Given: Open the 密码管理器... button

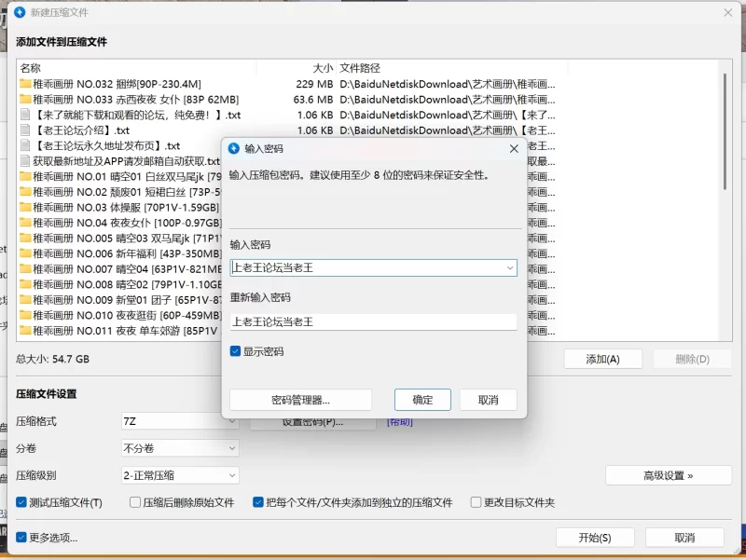Looking at the screenshot, I should tap(300, 400).
